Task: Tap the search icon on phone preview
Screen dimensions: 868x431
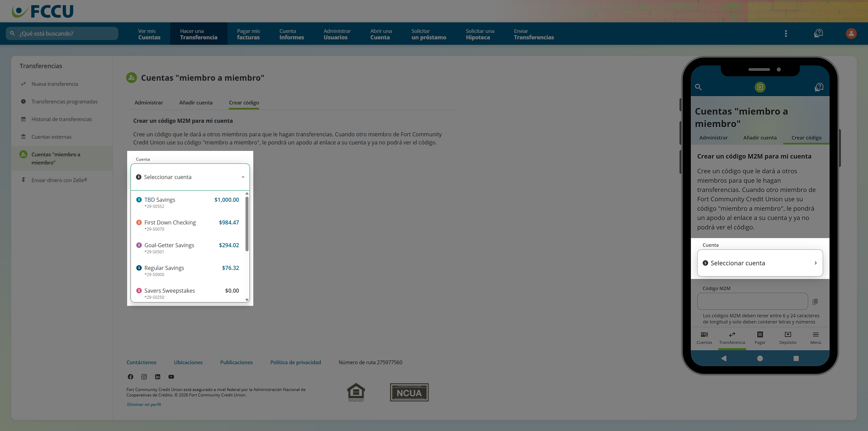Action: pos(698,87)
